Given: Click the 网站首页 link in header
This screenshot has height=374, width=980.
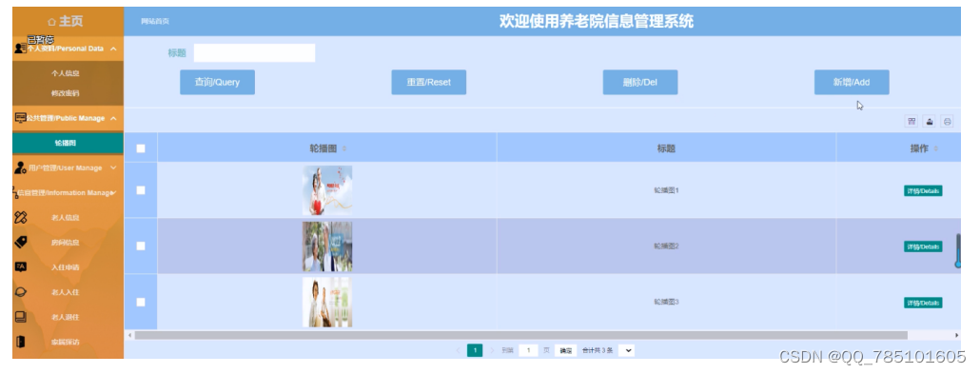Looking at the screenshot, I should tap(155, 21).
